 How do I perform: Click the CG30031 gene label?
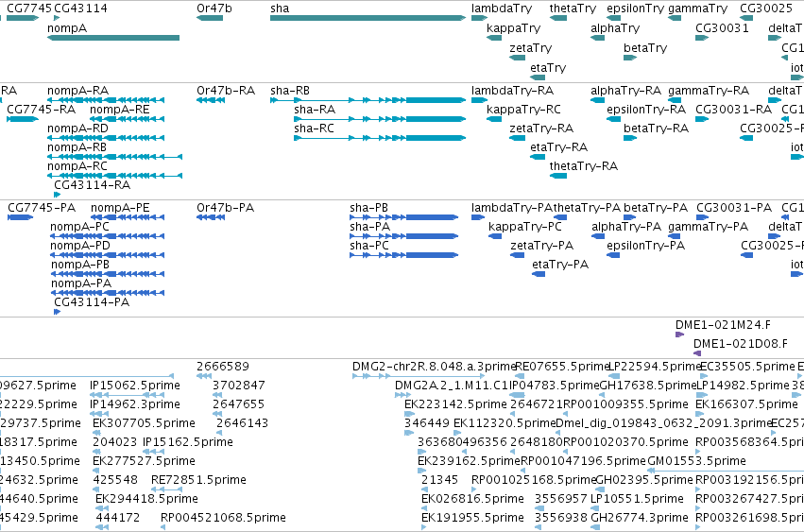point(722,28)
